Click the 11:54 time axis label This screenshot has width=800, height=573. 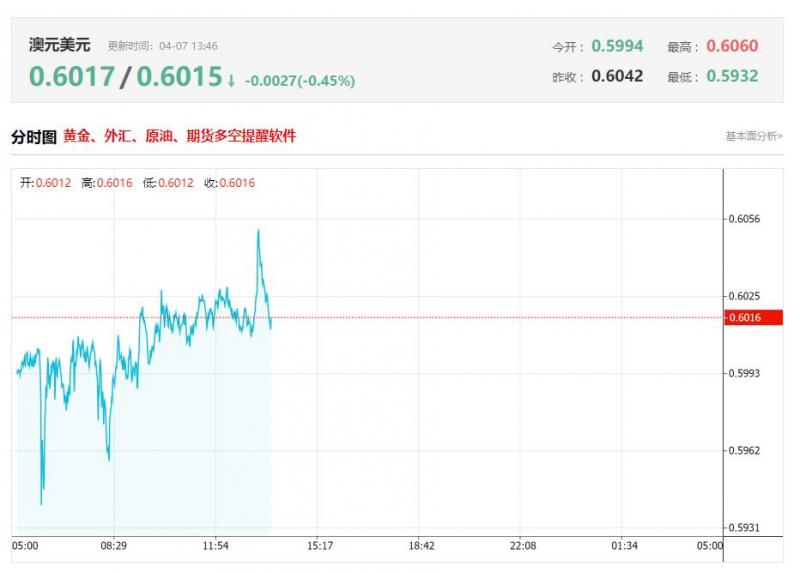point(215,546)
